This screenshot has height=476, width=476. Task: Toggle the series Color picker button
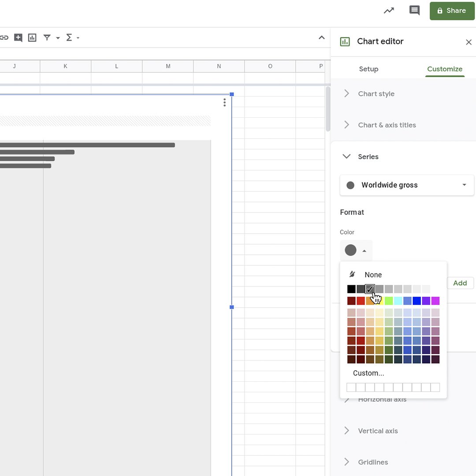tap(356, 250)
